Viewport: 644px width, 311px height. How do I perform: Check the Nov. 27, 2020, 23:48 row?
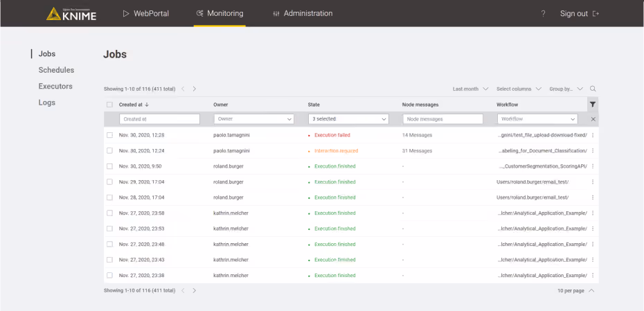109,244
